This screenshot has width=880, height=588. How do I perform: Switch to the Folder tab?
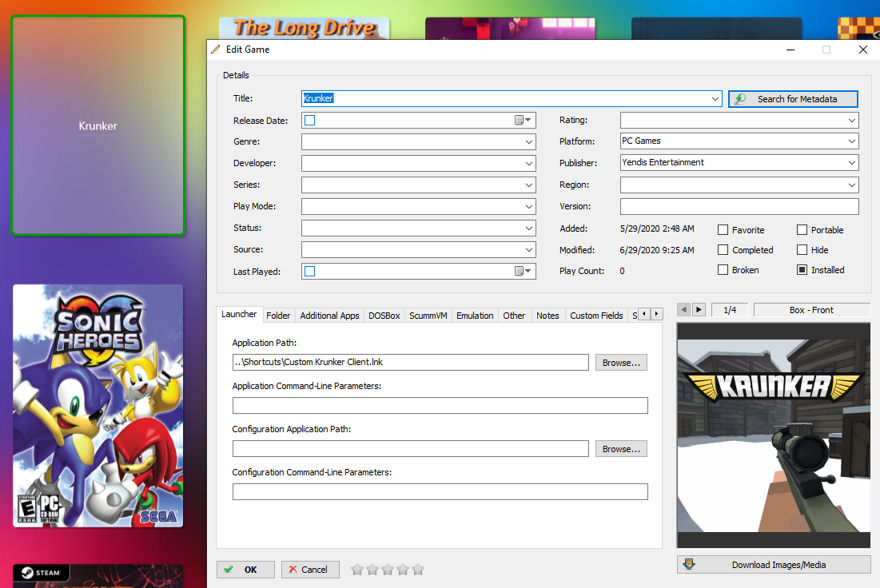point(278,316)
